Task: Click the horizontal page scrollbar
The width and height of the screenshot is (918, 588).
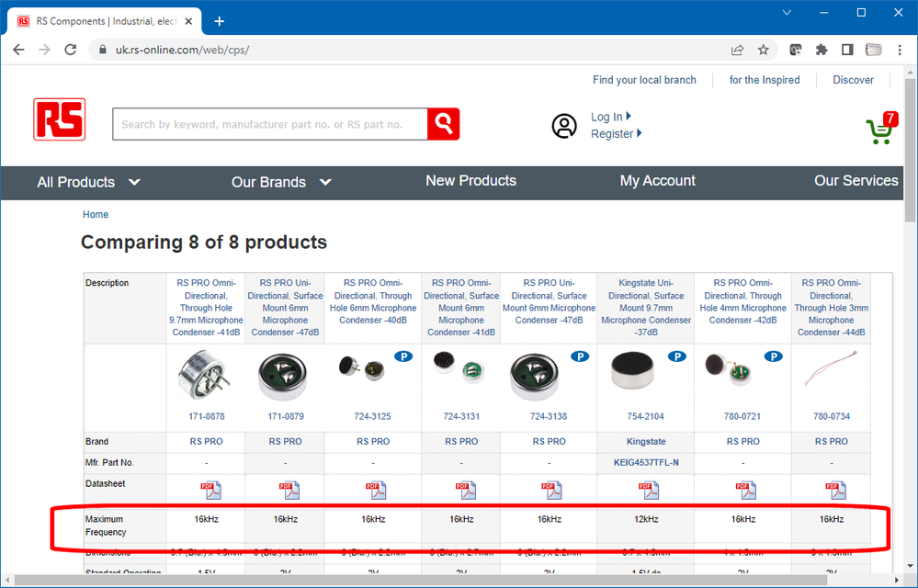Action: click(421, 581)
